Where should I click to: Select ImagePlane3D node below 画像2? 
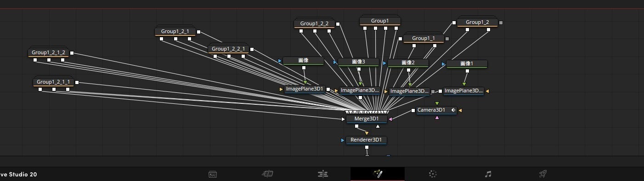click(410, 91)
